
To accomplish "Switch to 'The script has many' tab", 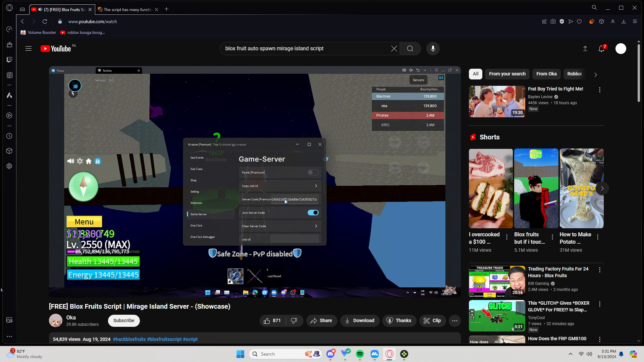I will click(128, 9).
